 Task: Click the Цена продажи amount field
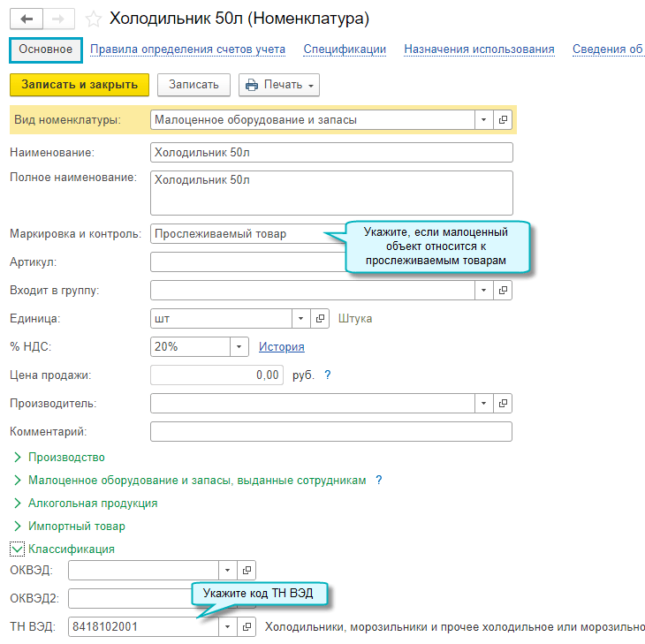pos(216,375)
